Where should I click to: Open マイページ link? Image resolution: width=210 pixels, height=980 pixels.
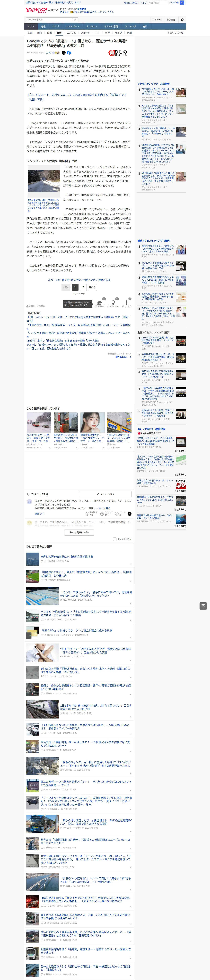pos(157,20)
